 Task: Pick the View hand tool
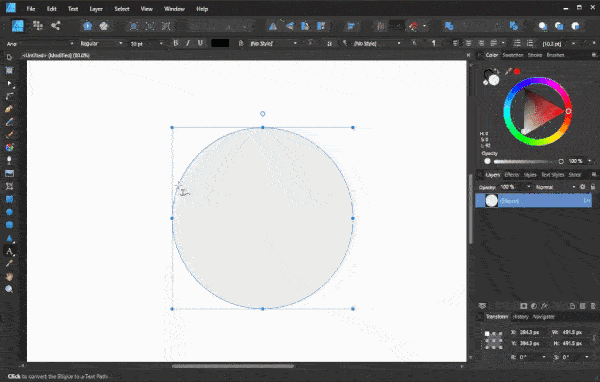pyautogui.click(x=10, y=276)
